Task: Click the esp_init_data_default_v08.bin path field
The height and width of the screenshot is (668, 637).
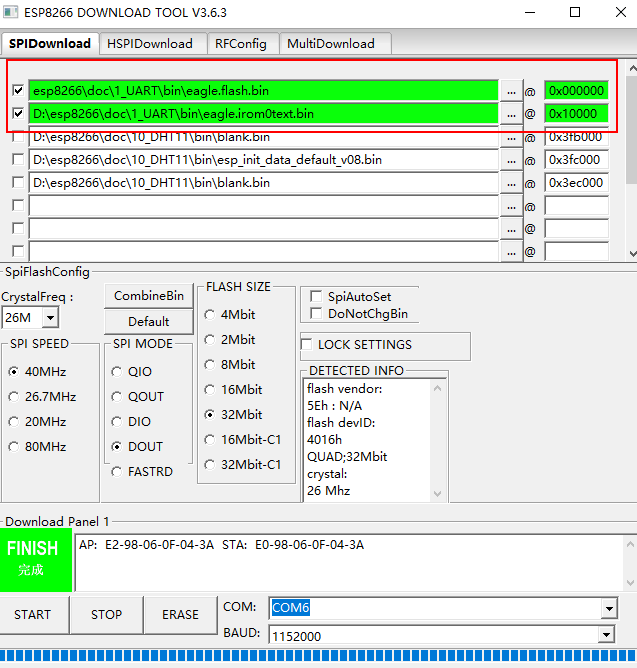Action: coord(263,160)
